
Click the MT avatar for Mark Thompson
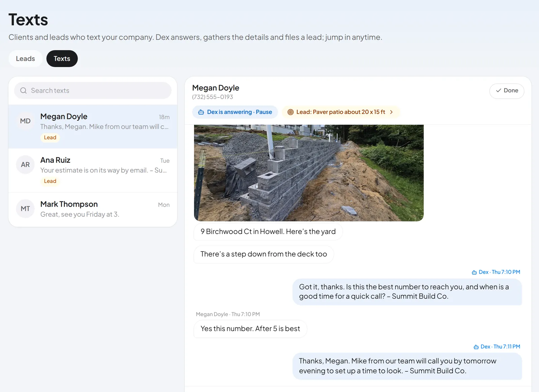(x=25, y=209)
